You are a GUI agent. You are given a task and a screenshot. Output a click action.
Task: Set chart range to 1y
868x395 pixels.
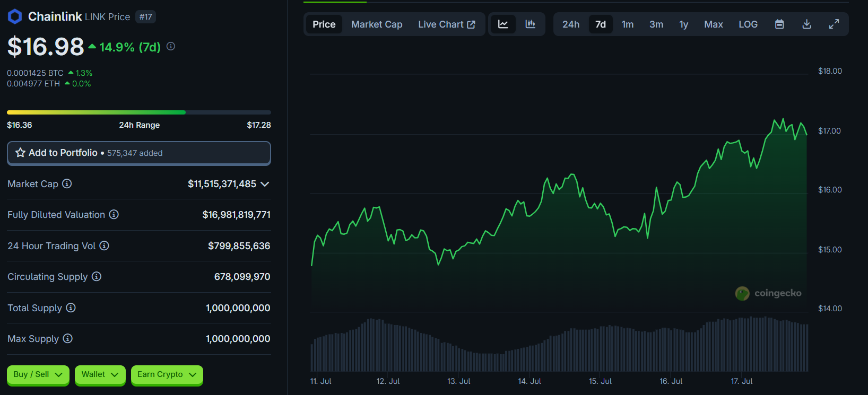pos(684,24)
